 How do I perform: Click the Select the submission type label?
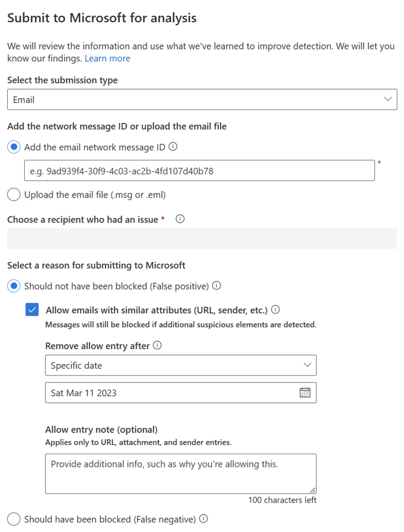point(63,80)
